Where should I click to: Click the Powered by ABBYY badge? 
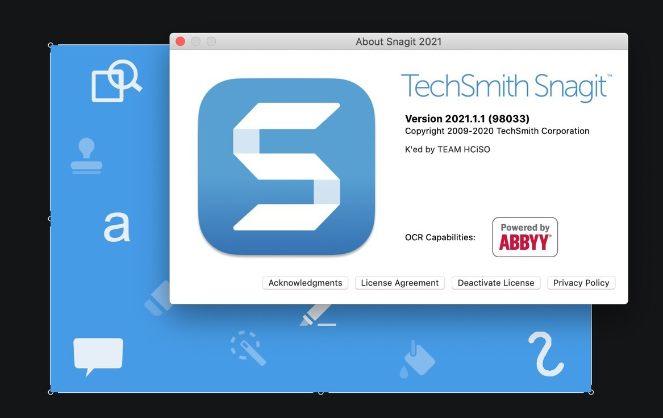pos(525,237)
